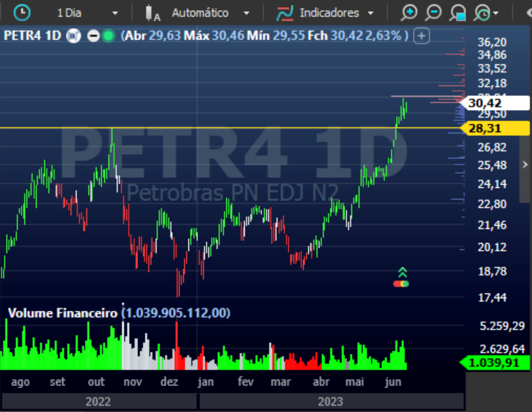Click the plus button beside quote info
The width and height of the screenshot is (532, 412).
point(421,36)
